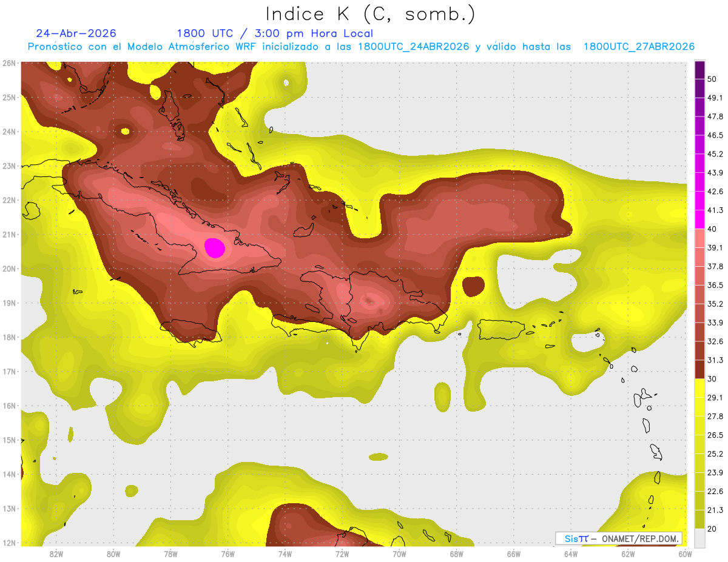Screen dimensions: 728x562
Task: Click the 70W longitude axis label
Action: (x=399, y=554)
